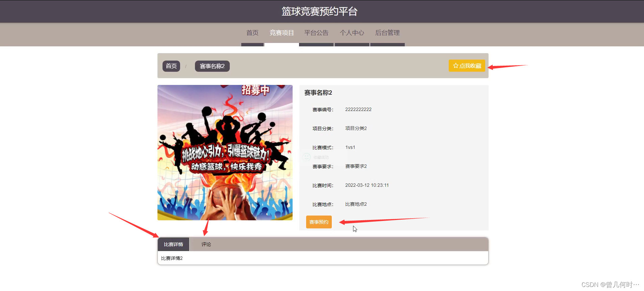Select the match time 2022-03-12 10:23:11
This screenshot has width=644, height=291.
click(367, 185)
